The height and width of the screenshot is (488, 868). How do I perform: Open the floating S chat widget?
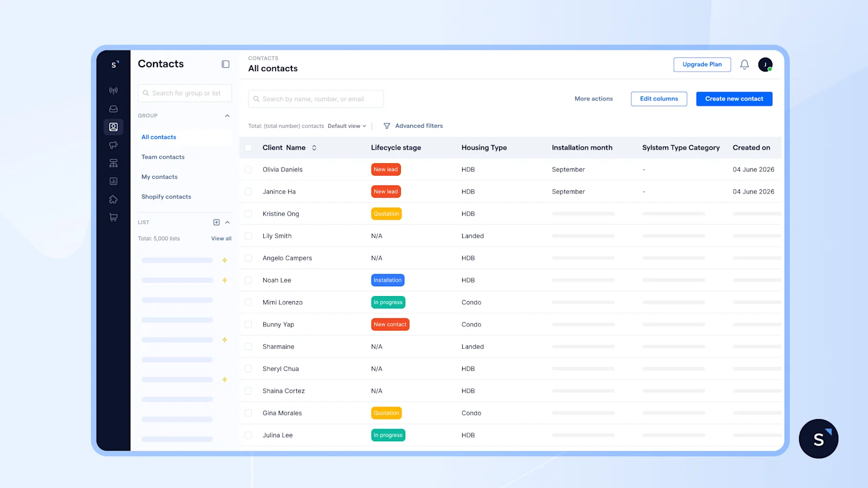pos(819,439)
